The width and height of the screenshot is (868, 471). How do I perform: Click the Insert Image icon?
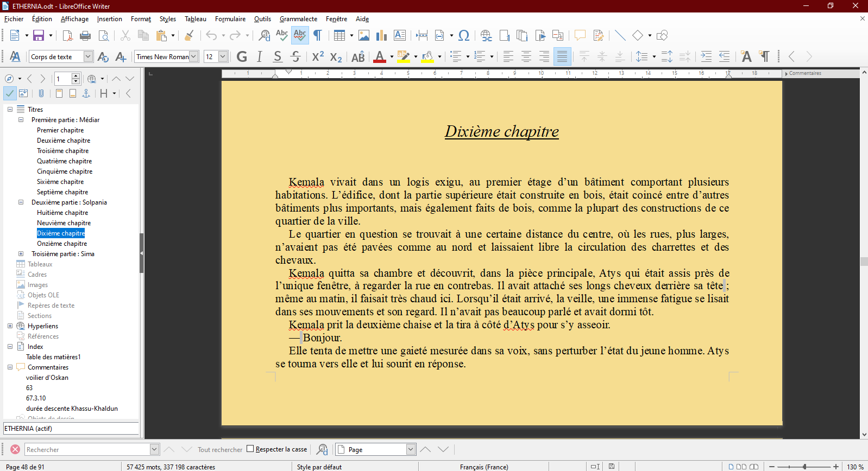pos(364,36)
